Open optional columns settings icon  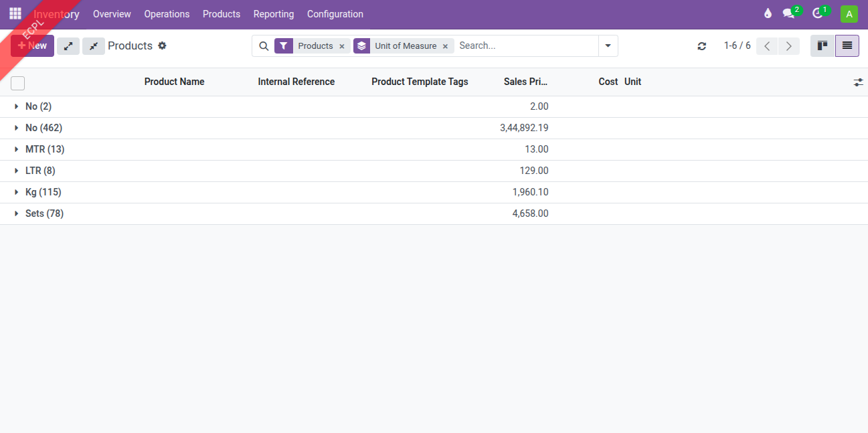click(x=859, y=82)
